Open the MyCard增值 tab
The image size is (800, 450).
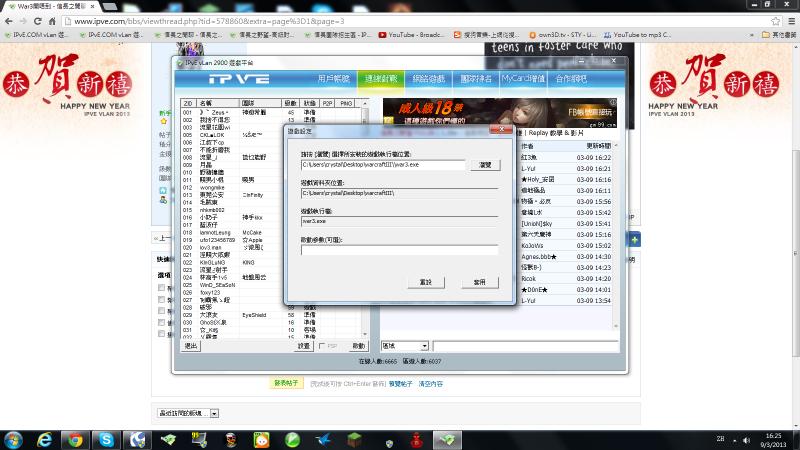point(519,78)
